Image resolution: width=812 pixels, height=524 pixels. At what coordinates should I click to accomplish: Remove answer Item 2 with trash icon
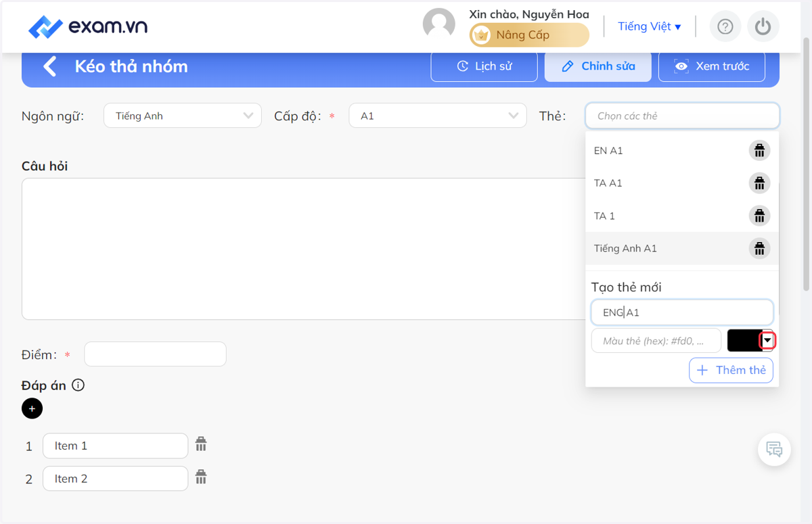(201, 477)
